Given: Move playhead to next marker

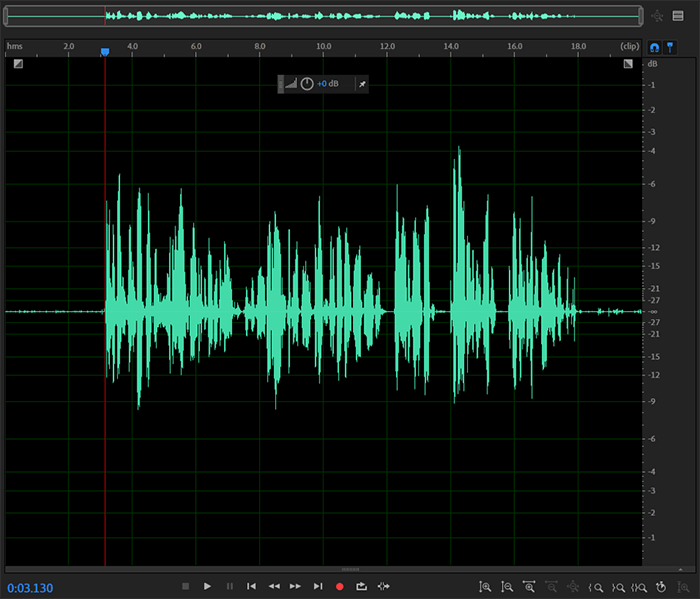Looking at the screenshot, I should pos(318,586).
